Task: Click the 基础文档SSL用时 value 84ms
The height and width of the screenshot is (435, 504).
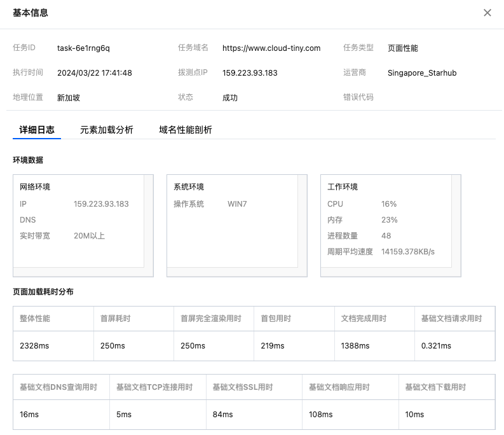Action: click(223, 415)
